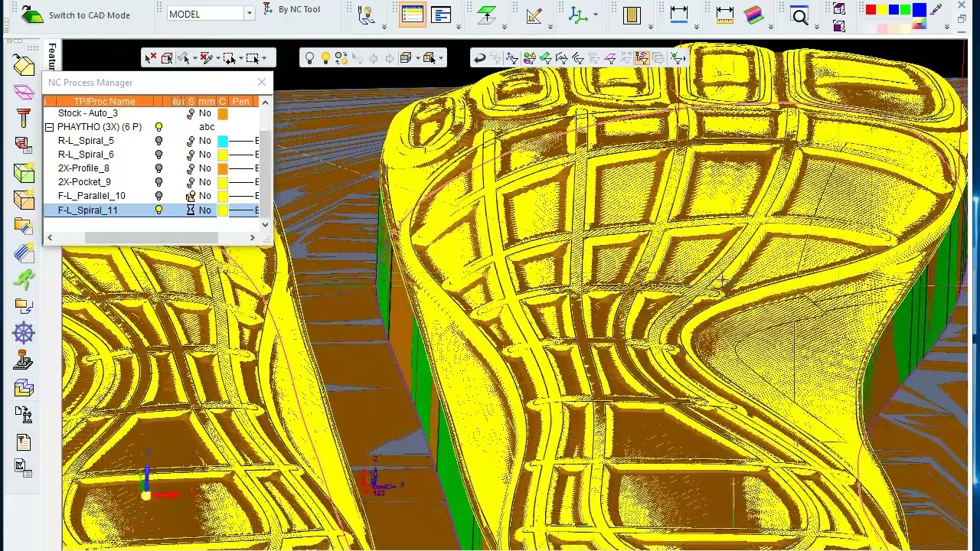
Task: Pick the green color swatch in toolbar
Action: click(905, 9)
